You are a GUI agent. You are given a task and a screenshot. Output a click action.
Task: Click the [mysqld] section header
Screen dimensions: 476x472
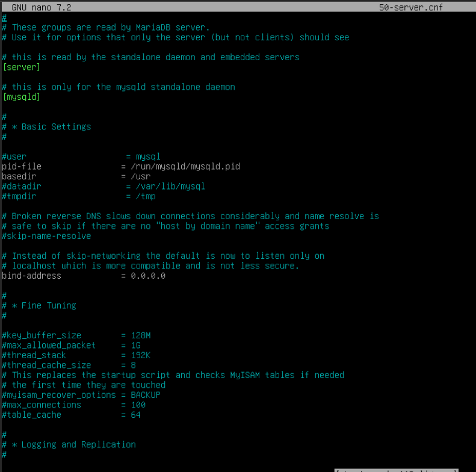21,97
